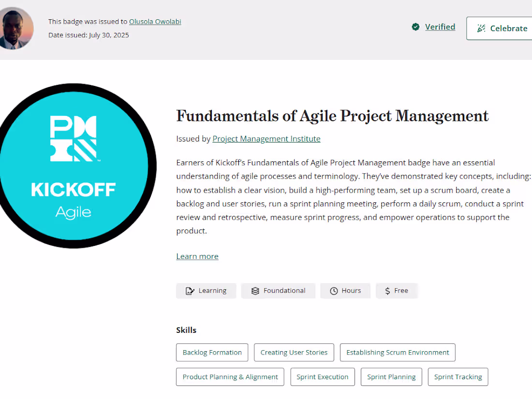Screen dimensions: 532x399
Task: Click the Sprint Planning skill tag
Action: point(391,377)
